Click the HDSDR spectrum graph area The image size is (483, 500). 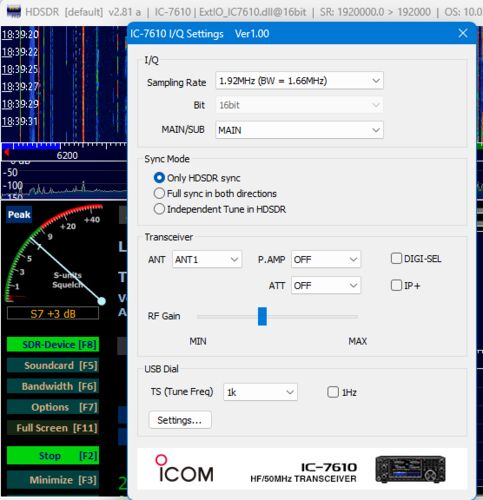coord(64,180)
